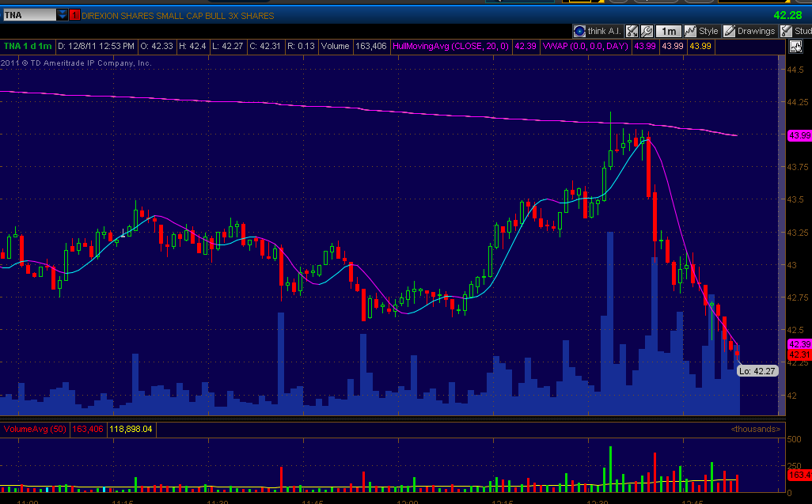Click the 'C: 42.31' close value

click(264, 46)
